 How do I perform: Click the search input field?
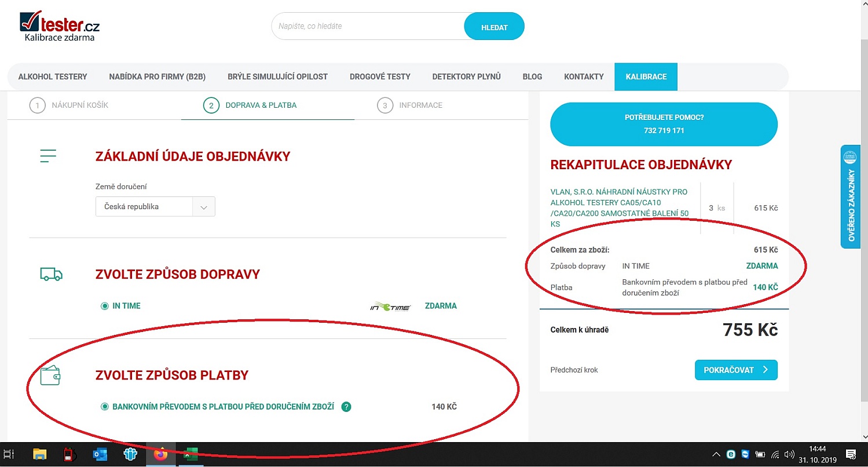coord(368,27)
